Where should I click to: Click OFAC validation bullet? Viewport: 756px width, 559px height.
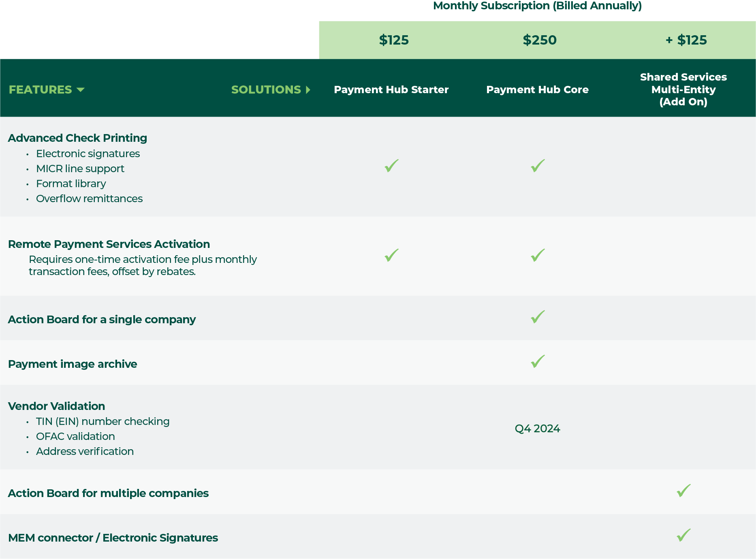click(75, 436)
